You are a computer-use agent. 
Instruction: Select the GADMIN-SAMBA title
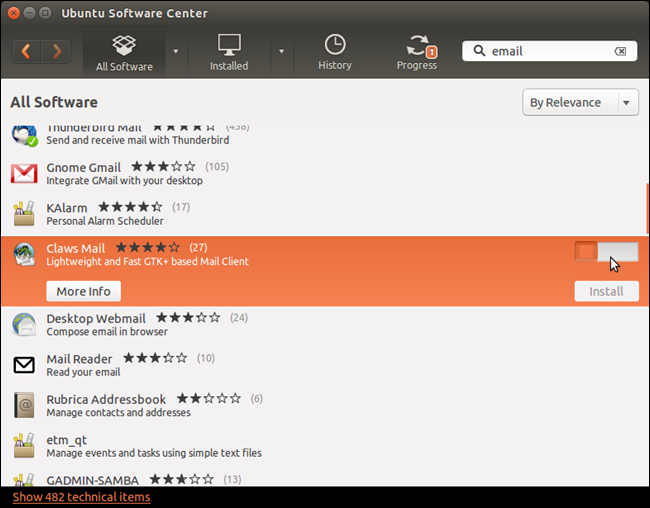pos(92,480)
